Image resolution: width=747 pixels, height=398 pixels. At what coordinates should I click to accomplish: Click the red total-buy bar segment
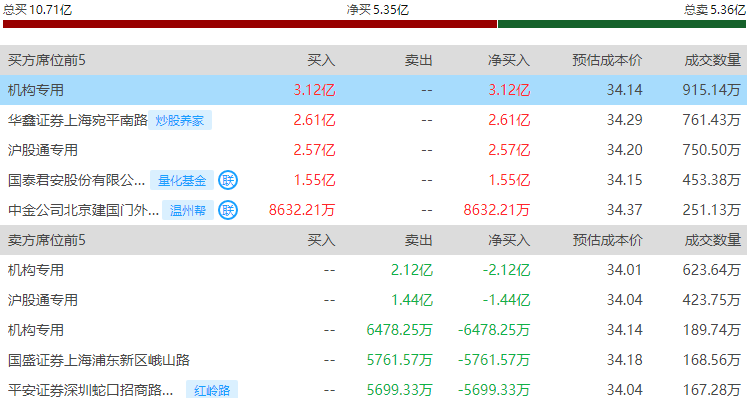[x=250, y=24]
